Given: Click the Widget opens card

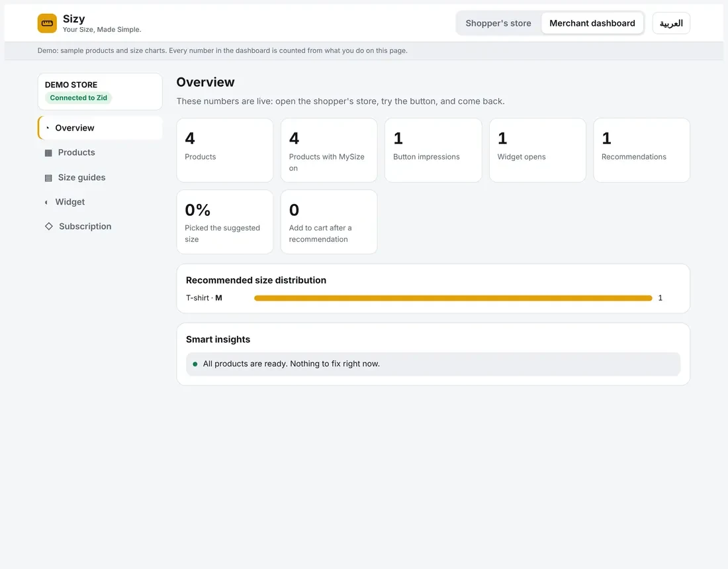Looking at the screenshot, I should point(537,150).
